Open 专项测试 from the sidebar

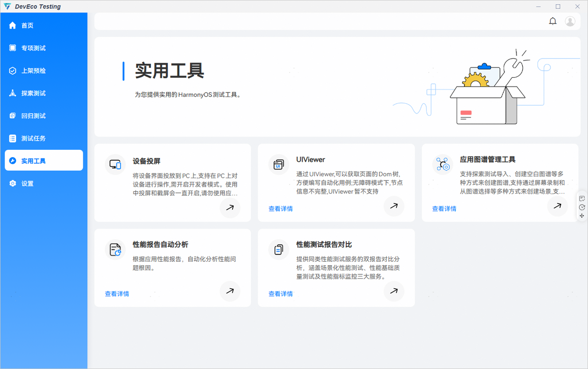tap(33, 48)
